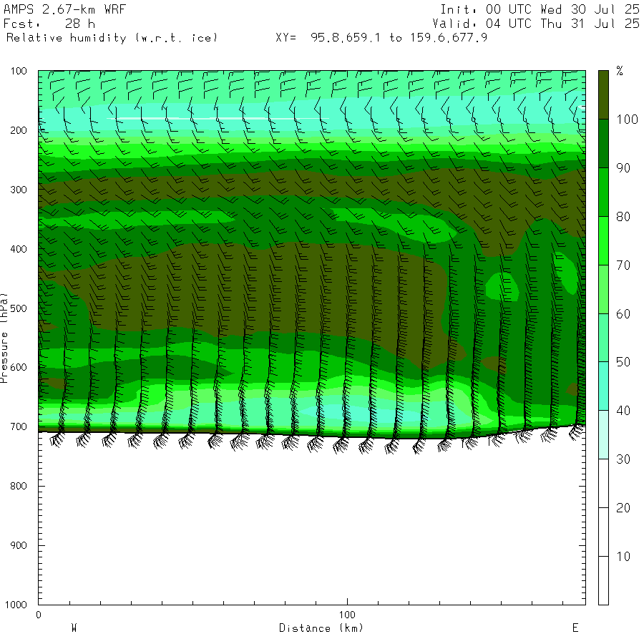Click the 600 hPa pressure axis label

coord(19,367)
